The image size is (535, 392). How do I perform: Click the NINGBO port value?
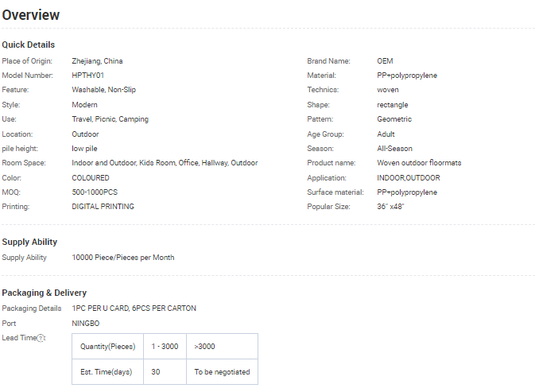86,324
